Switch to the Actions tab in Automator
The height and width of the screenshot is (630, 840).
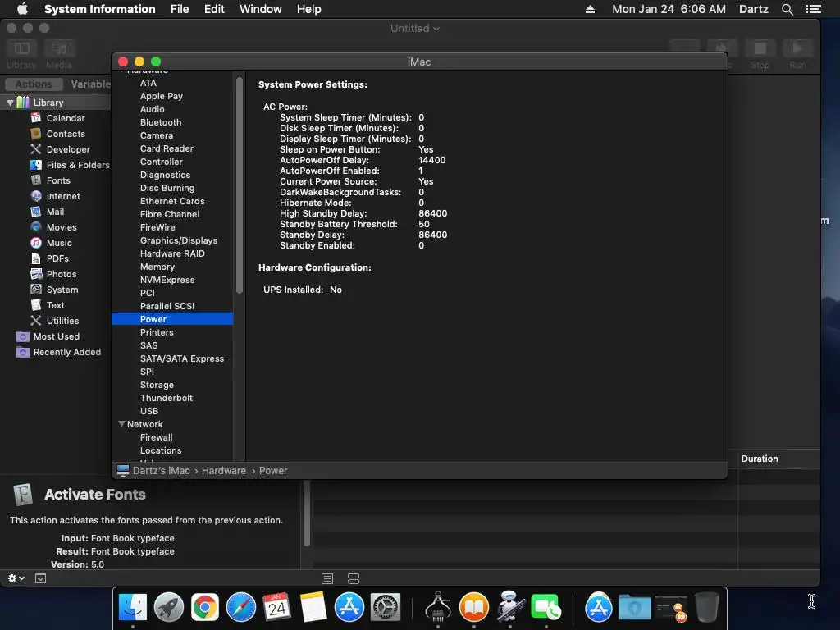coord(34,84)
